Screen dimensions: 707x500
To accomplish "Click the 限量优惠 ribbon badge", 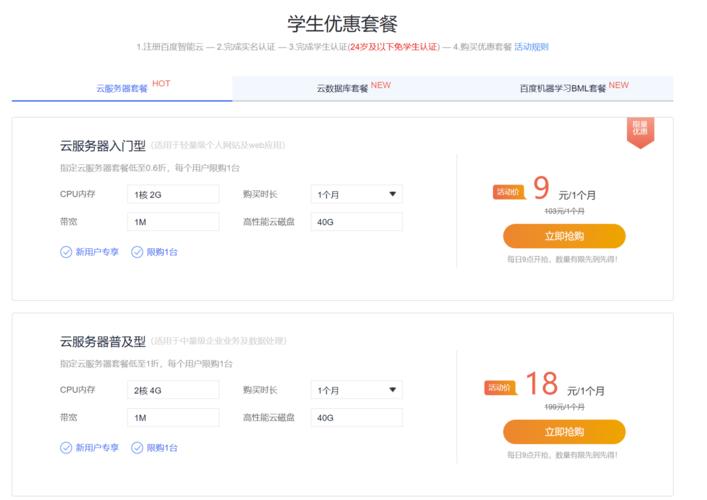I will [x=640, y=132].
